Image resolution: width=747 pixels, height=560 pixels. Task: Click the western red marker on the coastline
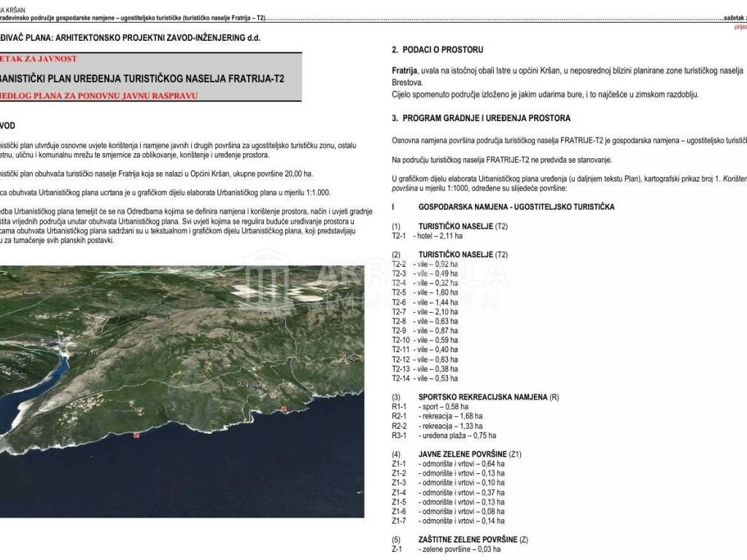(x=136, y=435)
